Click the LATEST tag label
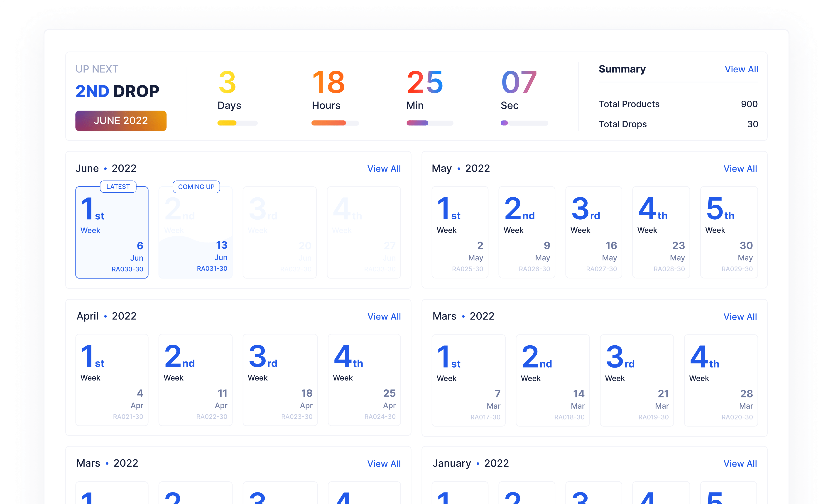Image resolution: width=833 pixels, height=504 pixels. pyautogui.click(x=118, y=187)
